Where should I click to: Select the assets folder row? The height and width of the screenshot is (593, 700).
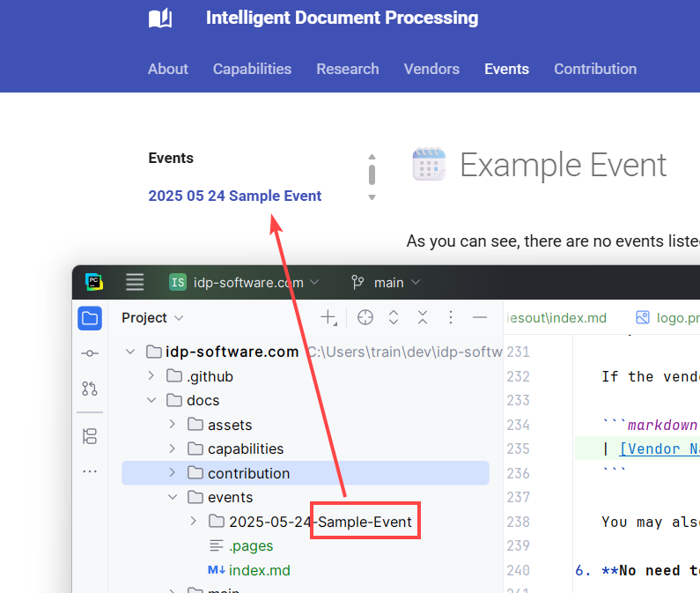point(306,425)
